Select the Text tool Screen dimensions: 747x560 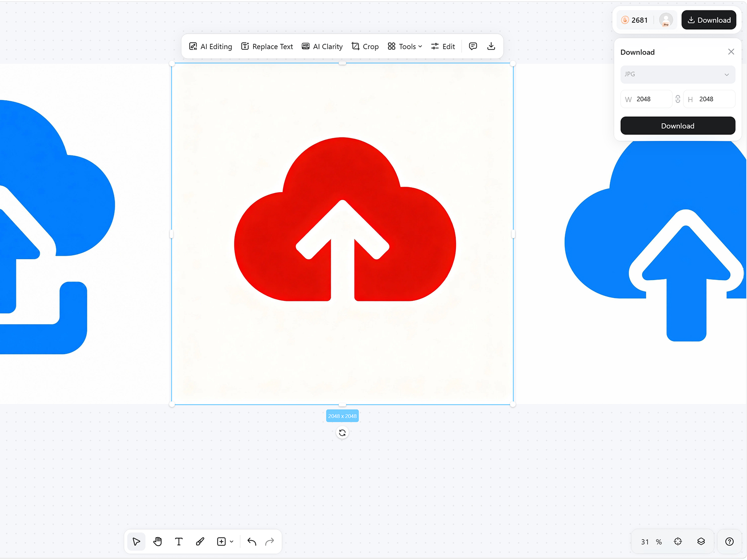coord(179,542)
